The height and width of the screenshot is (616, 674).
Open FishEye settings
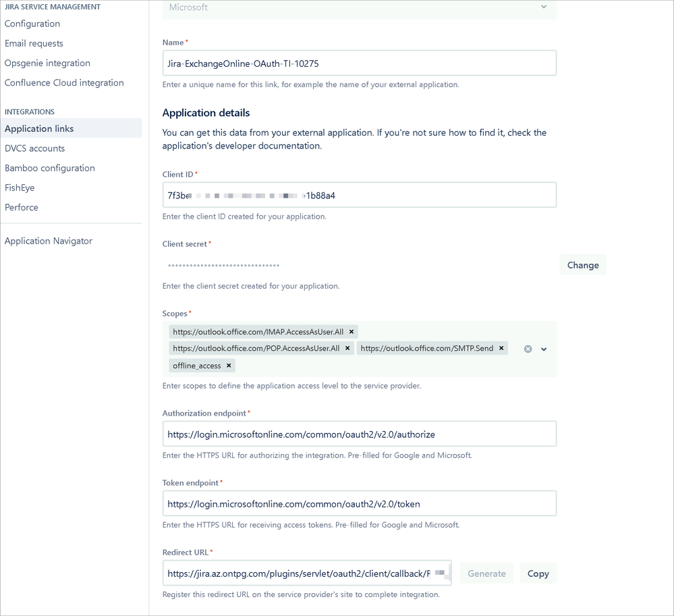[20, 188]
